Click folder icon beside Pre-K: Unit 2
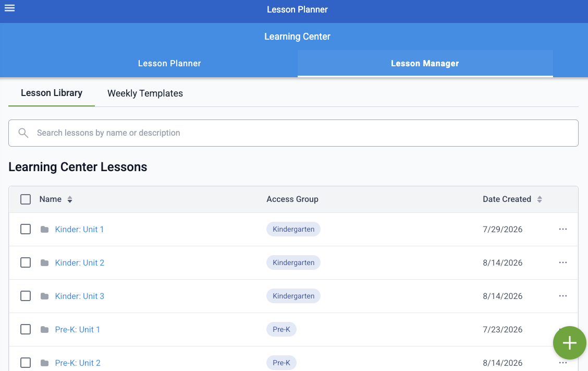The image size is (588, 371). [45, 363]
